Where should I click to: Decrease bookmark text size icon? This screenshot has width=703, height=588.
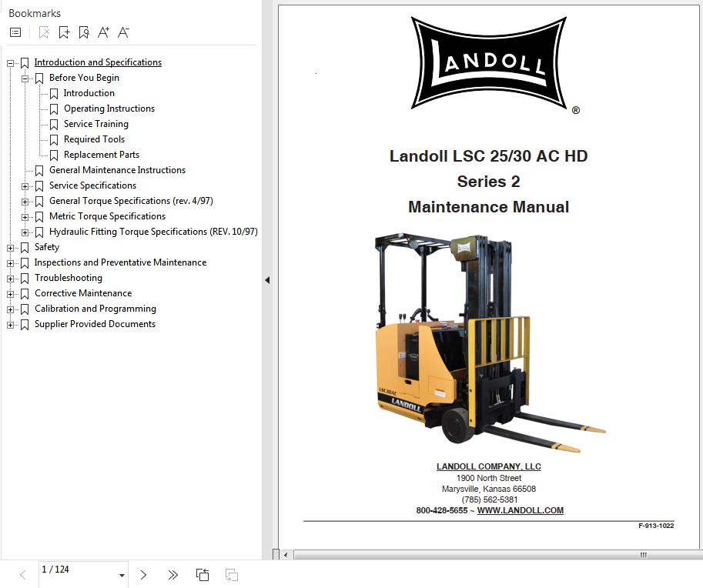(x=123, y=32)
